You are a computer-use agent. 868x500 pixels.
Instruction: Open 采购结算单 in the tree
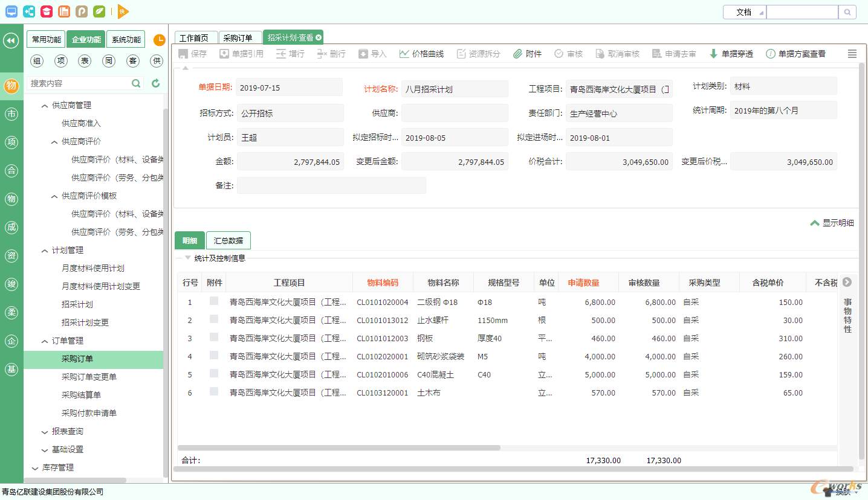click(x=81, y=395)
